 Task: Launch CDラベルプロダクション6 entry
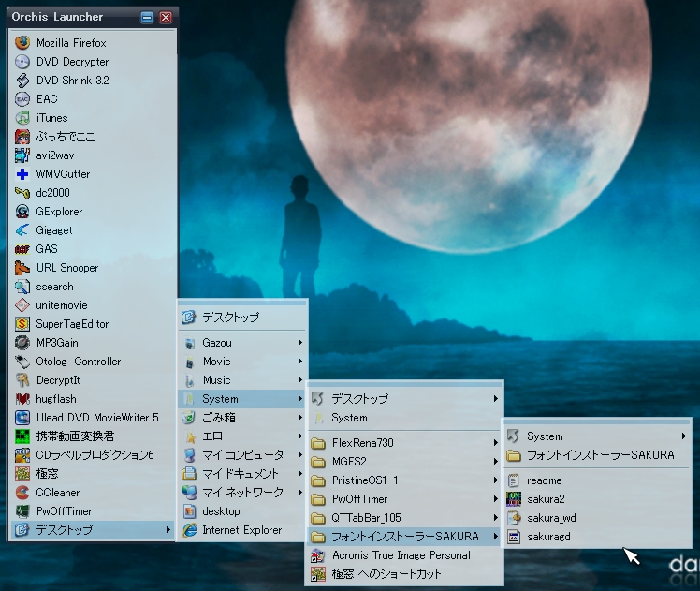(x=92, y=455)
